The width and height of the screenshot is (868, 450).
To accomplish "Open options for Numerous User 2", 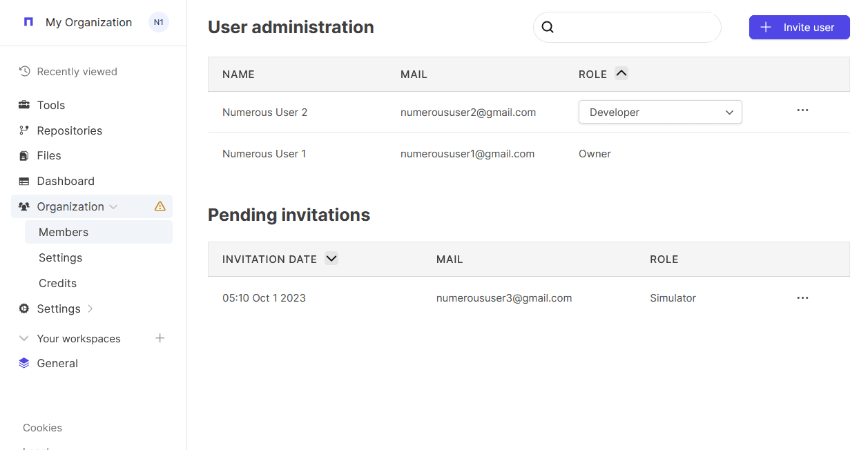I will coord(802,110).
